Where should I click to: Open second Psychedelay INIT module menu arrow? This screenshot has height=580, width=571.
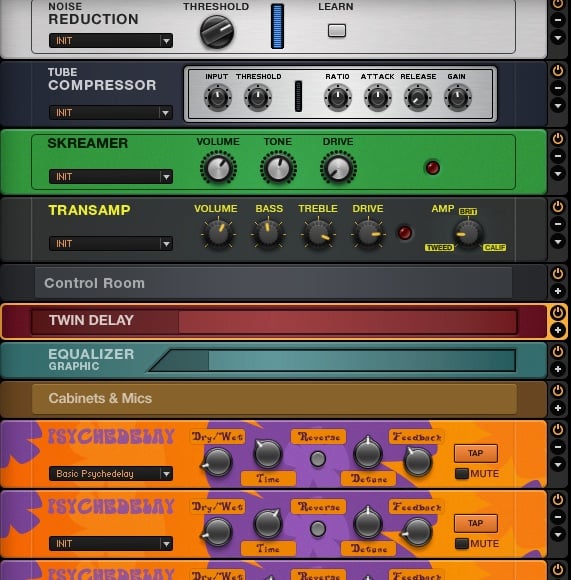(x=558, y=534)
